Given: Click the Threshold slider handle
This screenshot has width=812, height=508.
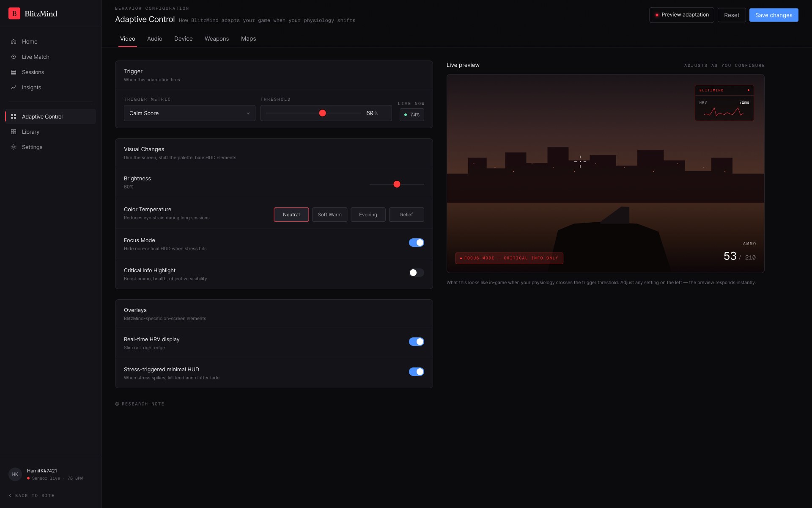Looking at the screenshot, I should pos(323,113).
